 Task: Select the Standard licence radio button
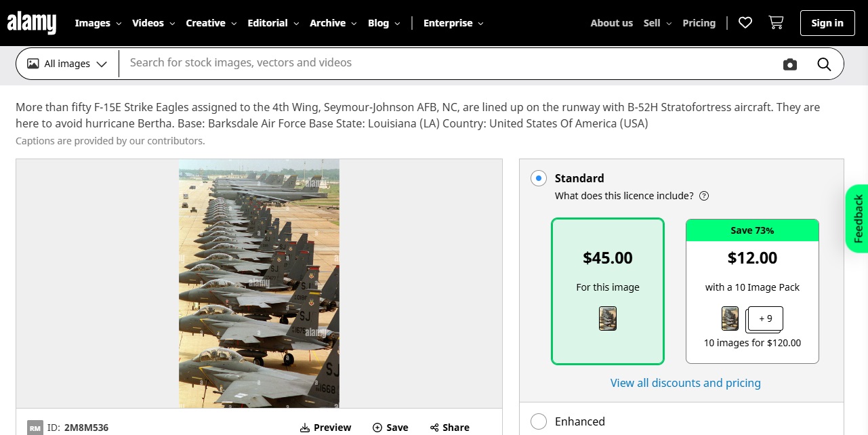539,179
